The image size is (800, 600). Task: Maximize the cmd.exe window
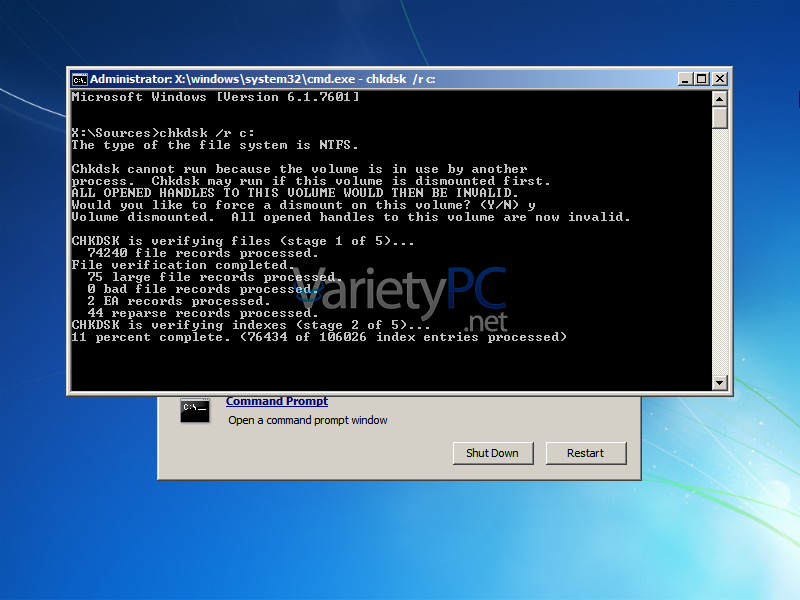pos(702,79)
